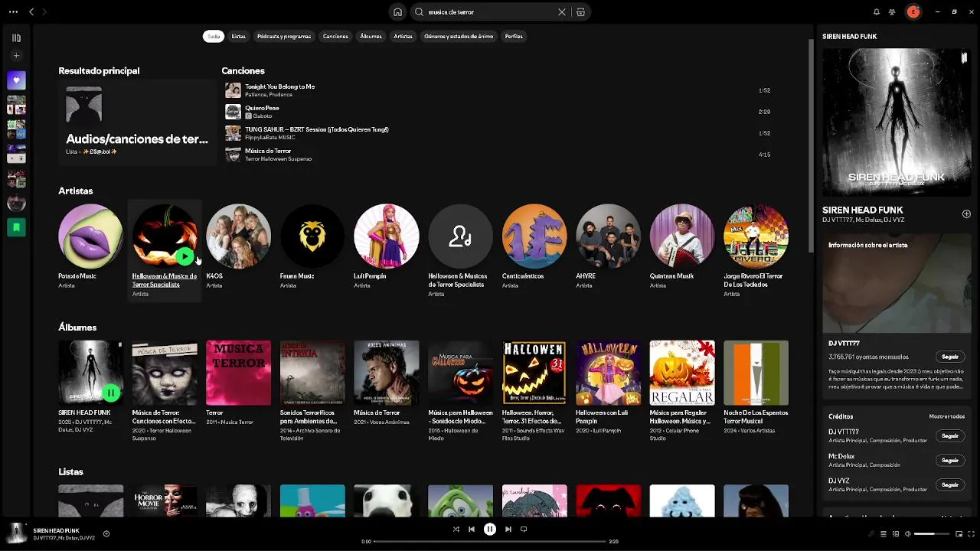This screenshot has width=980, height=551.
Task: Click main results vertical scrollbar
Action: (x=811, y=145)
